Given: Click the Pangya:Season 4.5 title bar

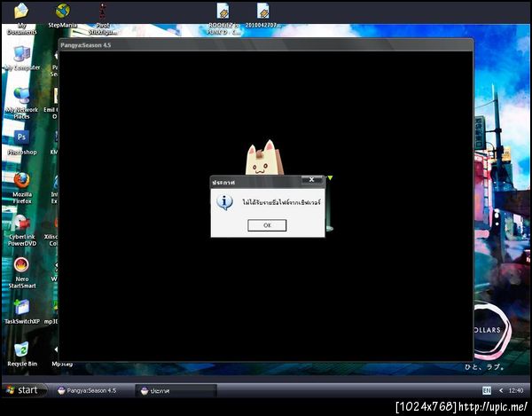Looking at the screenshot, I should [266, 44].
